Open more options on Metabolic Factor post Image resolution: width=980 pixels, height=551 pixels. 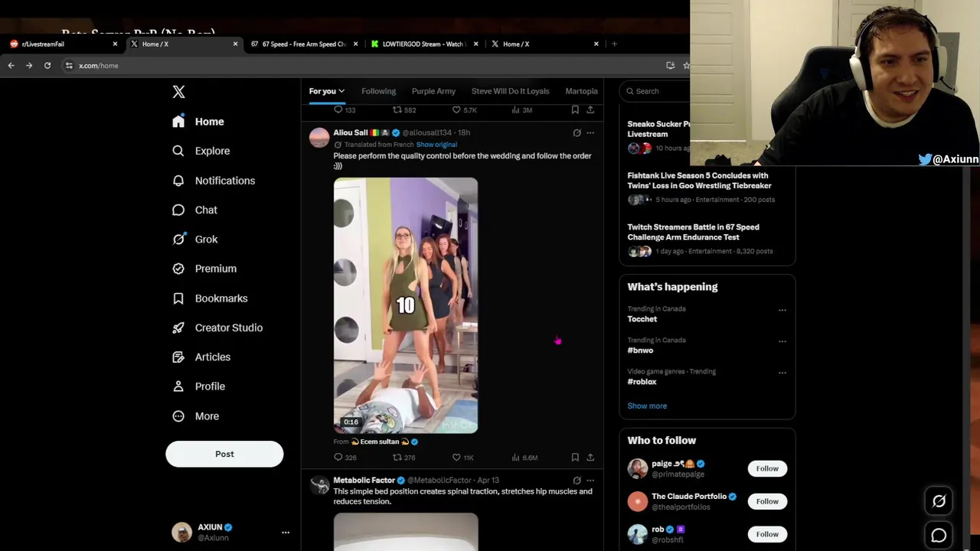(x=590, y=481)
